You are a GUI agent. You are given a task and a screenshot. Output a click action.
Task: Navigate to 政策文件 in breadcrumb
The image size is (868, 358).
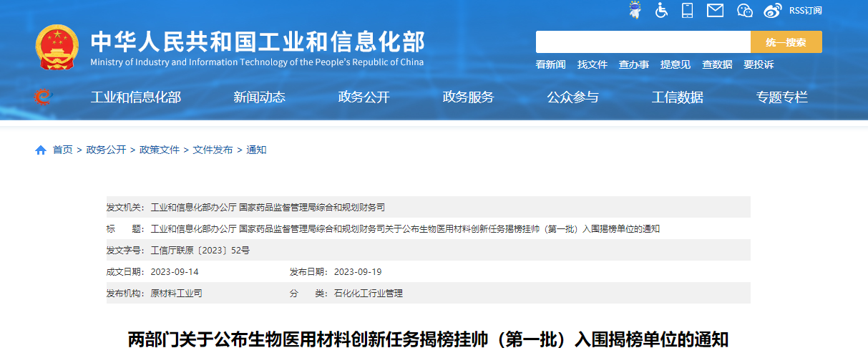click(160, 150)
